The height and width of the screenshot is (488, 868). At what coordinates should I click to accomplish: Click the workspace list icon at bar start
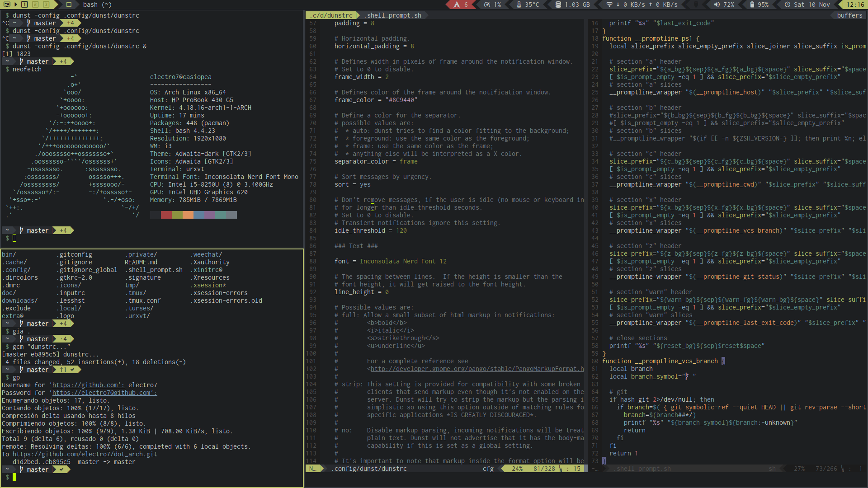(6, 5)
